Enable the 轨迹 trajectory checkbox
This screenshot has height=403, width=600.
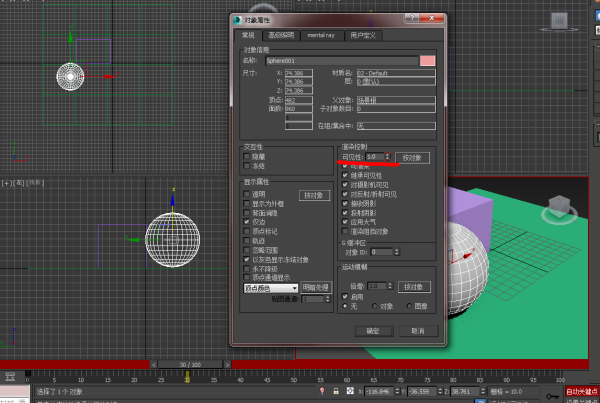point(246,240)
